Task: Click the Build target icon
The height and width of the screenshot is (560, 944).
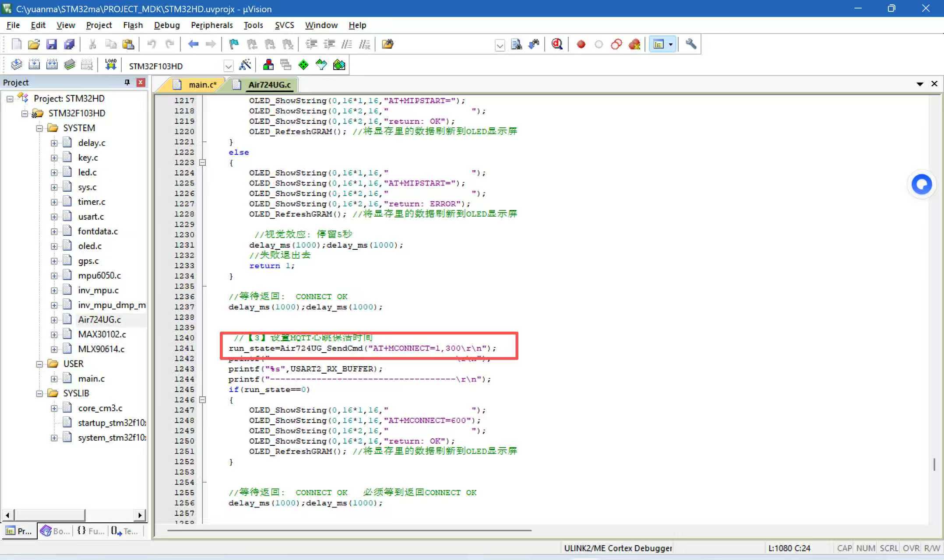Action: 34,65
